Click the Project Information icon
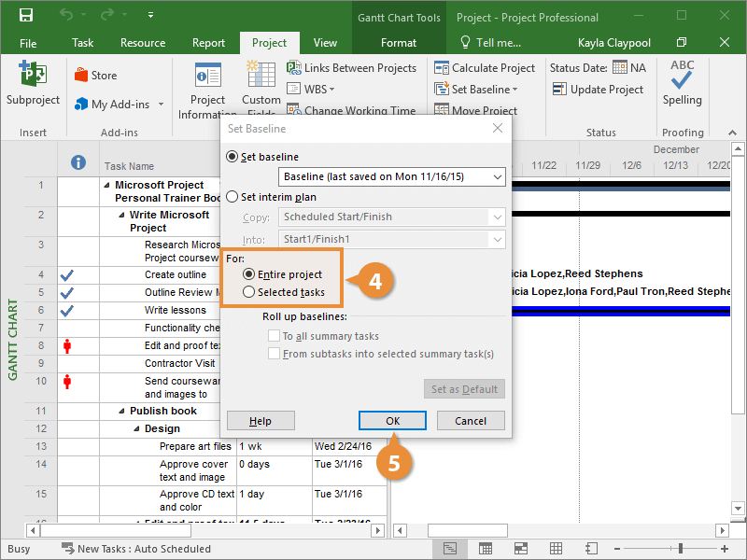This screenshot has width=747, height=560. click(207, 77)
